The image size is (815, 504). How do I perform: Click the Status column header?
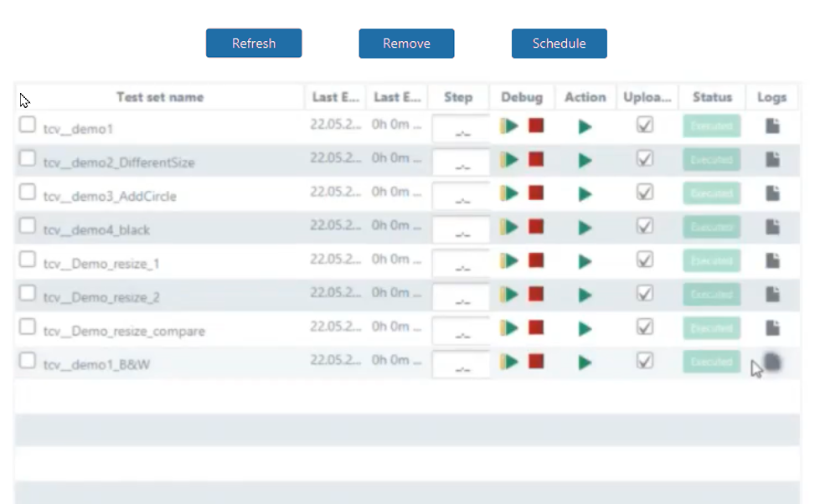click(x=712, y=97)
